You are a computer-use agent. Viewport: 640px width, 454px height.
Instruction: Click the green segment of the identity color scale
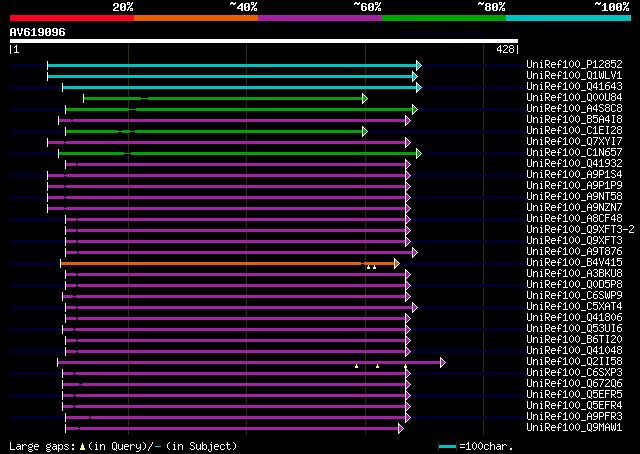(444, 18)
